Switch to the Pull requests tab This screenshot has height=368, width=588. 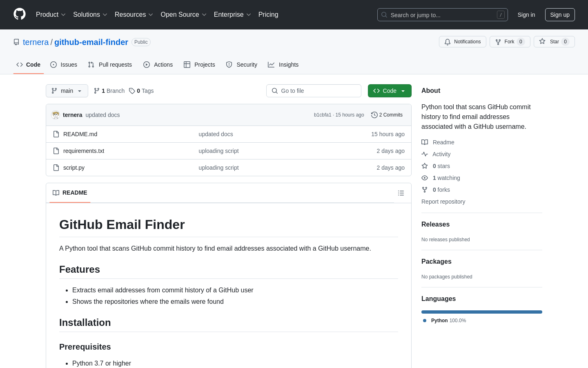[110, 65]
